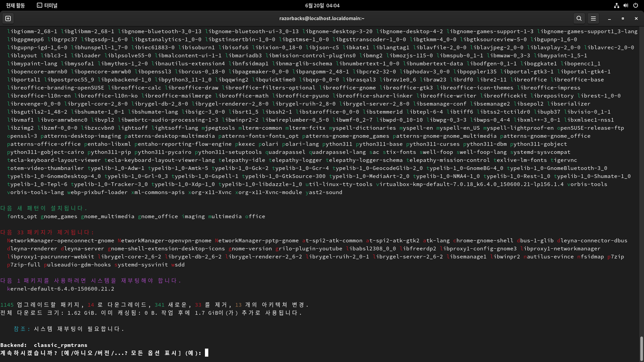Click the libreoffice-writer package name
644x362 pixels.
tap(446, 96)
